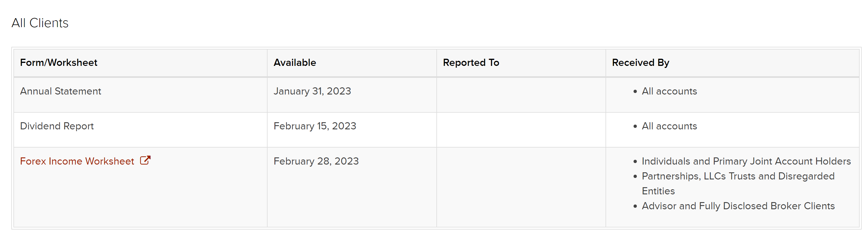Click the Available column header
This screenshot has height=234, width=868.
coord(294,63)
